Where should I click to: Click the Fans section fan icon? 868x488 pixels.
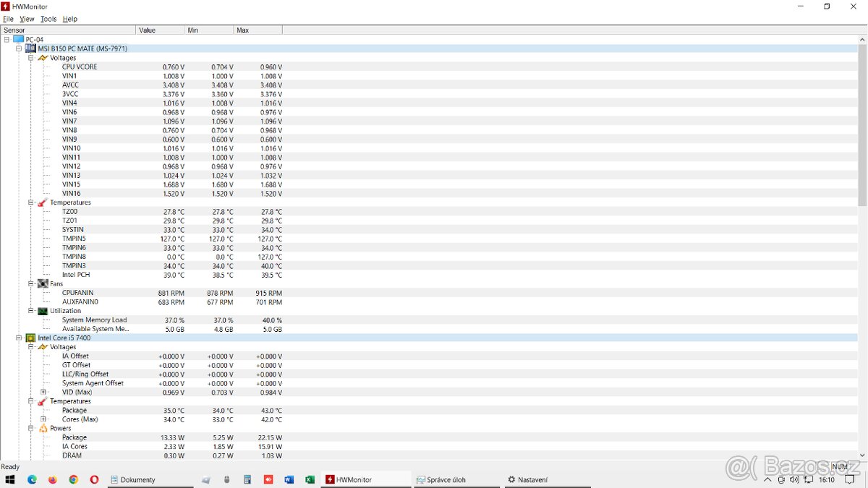click(x=43, y=283)
